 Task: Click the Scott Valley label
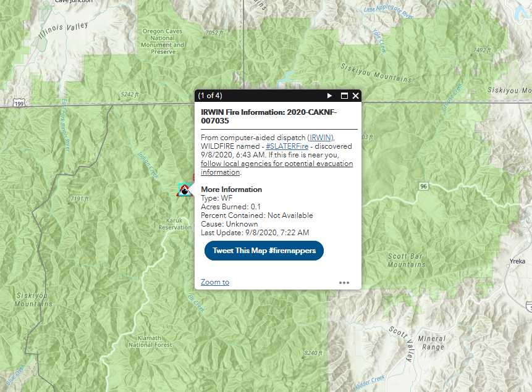click(402, 343)
